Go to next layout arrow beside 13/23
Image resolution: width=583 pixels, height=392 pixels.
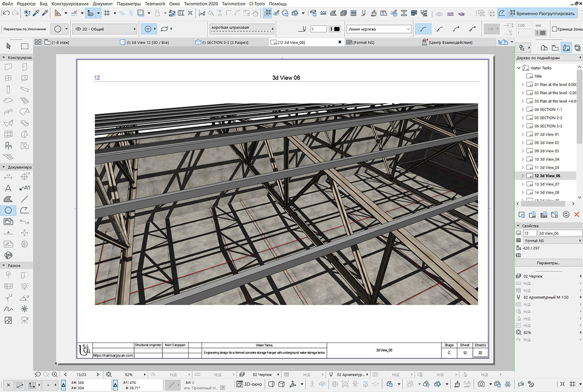click(98, 375)
